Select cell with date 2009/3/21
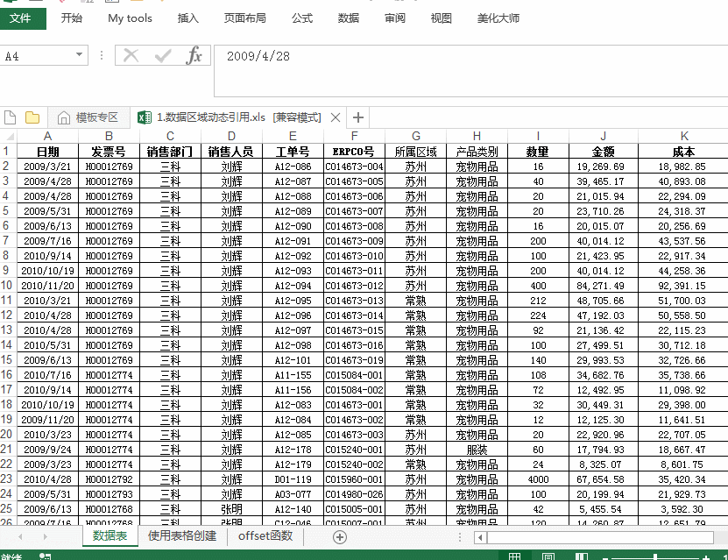728x560 pixels. pyautogui.click(x=48, y=167)
